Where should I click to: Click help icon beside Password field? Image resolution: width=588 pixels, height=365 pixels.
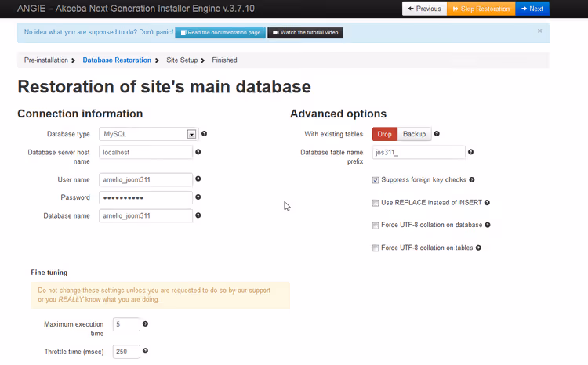click(x=198, y=197)
